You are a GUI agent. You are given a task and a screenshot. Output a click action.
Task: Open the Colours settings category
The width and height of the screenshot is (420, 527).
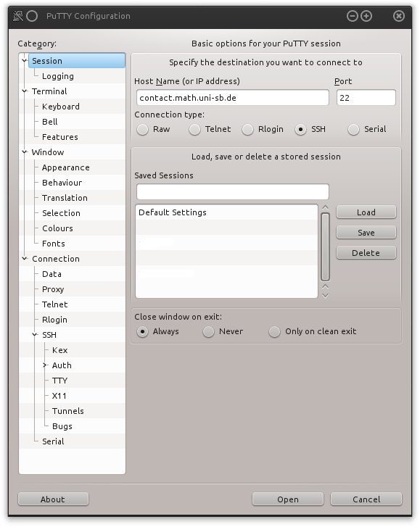click(57, 228)
